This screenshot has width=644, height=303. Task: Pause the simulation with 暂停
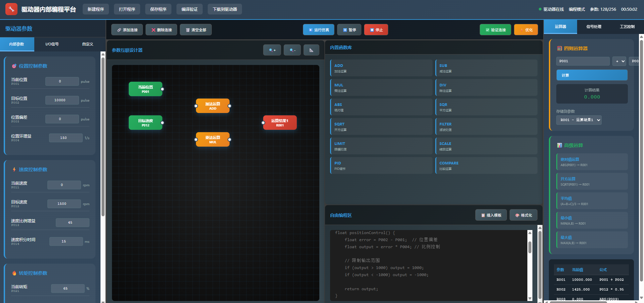pos(349,30)
